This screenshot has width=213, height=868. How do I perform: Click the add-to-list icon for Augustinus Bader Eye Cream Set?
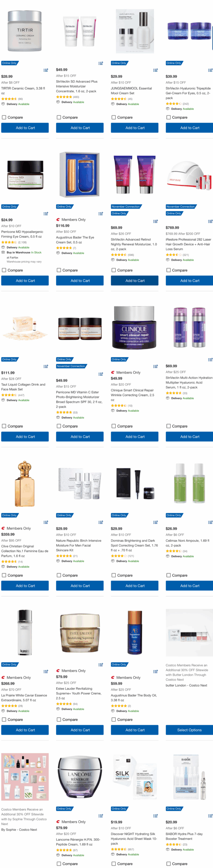tap(101, 214)
